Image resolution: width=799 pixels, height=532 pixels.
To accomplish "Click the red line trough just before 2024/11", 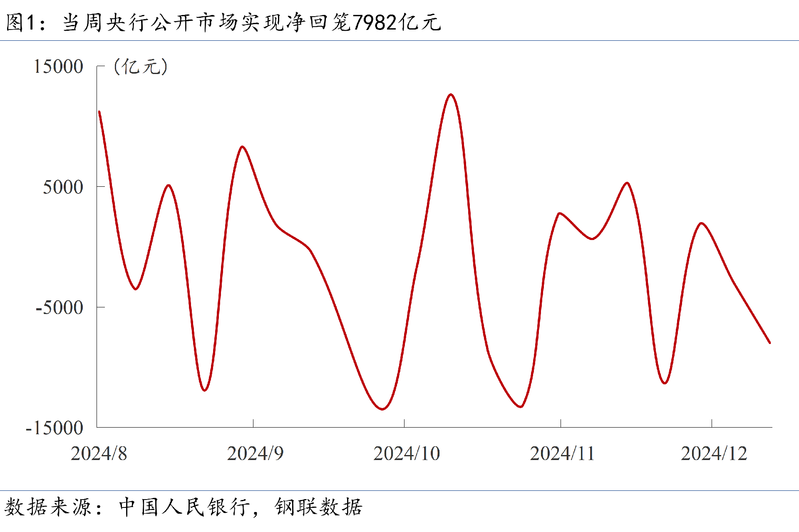I will pyautogui.click(x=520, y=406).
